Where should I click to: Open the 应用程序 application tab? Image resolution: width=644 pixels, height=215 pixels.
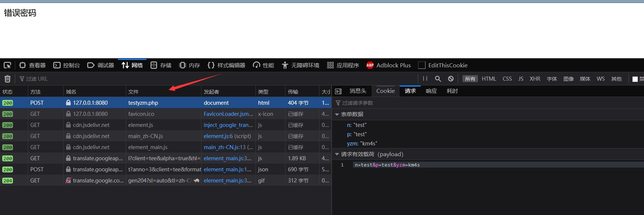(343, 65)
